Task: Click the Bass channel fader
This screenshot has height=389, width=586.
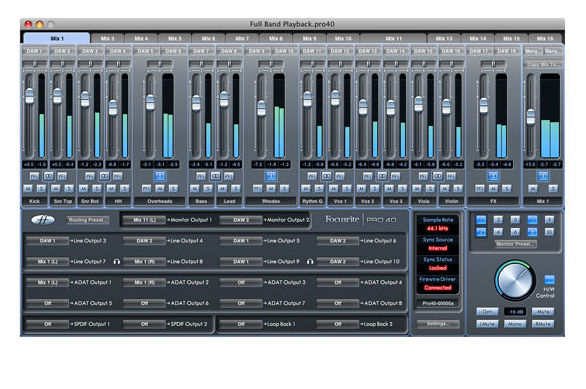Action: [196, 103]
